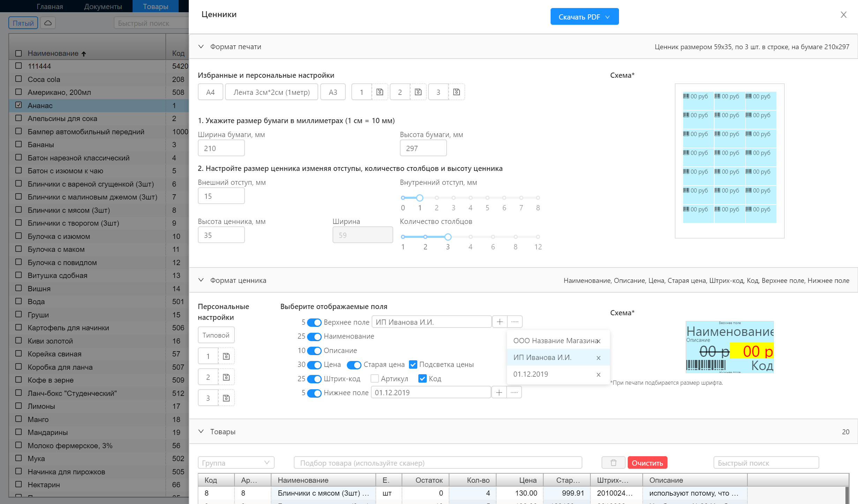This screenshot has height=504, width=858.
Task: Click the Пятый store button
Action: pos(23,23)
